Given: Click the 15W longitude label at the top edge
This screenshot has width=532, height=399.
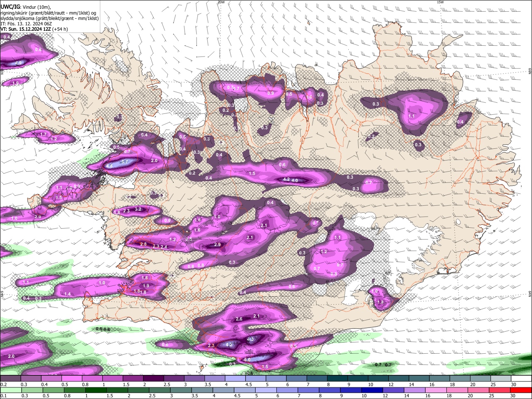Looking at the screenshot, I should coord(440,2).
